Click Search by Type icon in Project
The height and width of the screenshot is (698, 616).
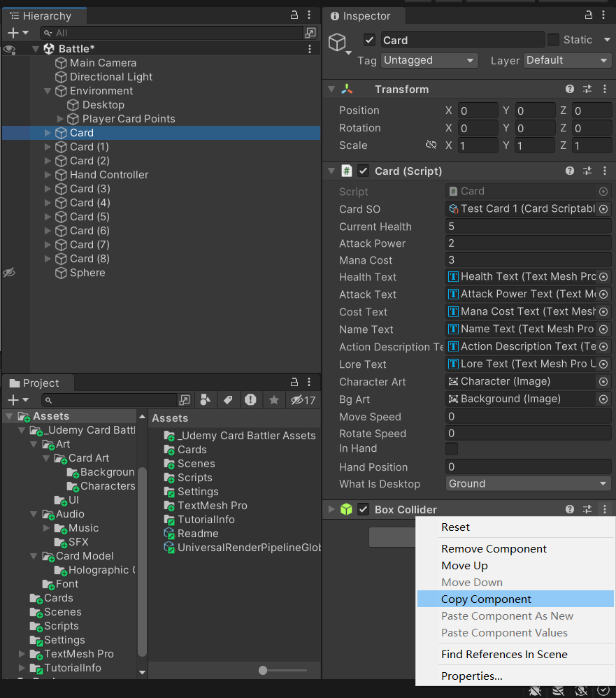pos(205,400)
